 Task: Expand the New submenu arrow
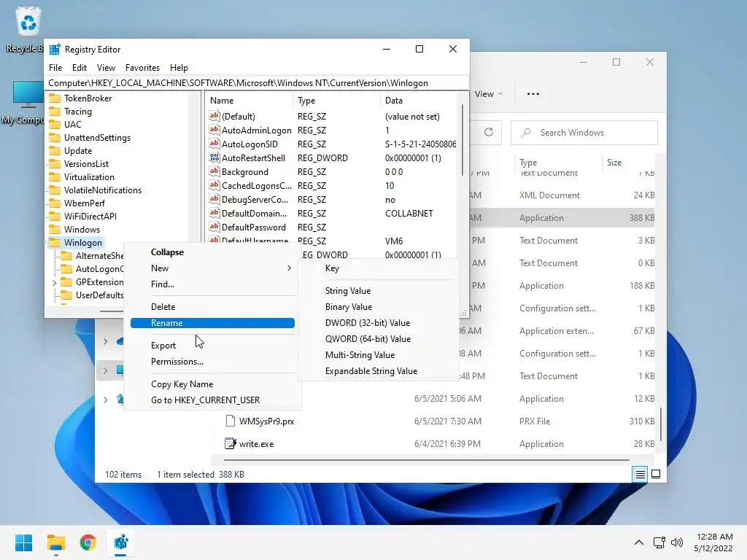[289, 268]
